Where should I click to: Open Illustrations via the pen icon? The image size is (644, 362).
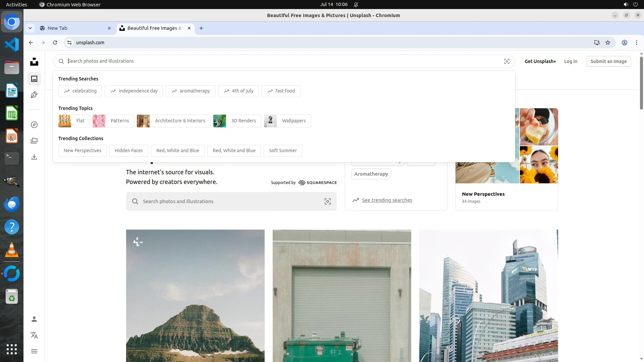34,95
